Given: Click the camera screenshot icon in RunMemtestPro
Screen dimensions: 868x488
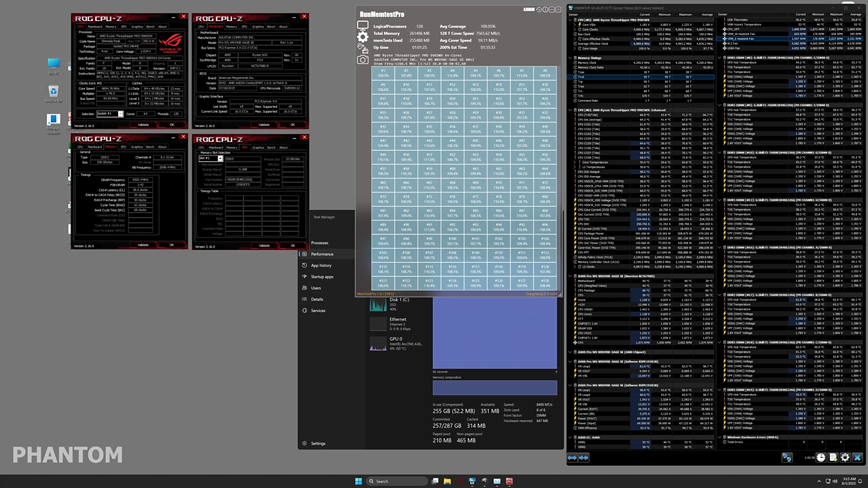Looking at the screenshot, I should pos(362,60).
